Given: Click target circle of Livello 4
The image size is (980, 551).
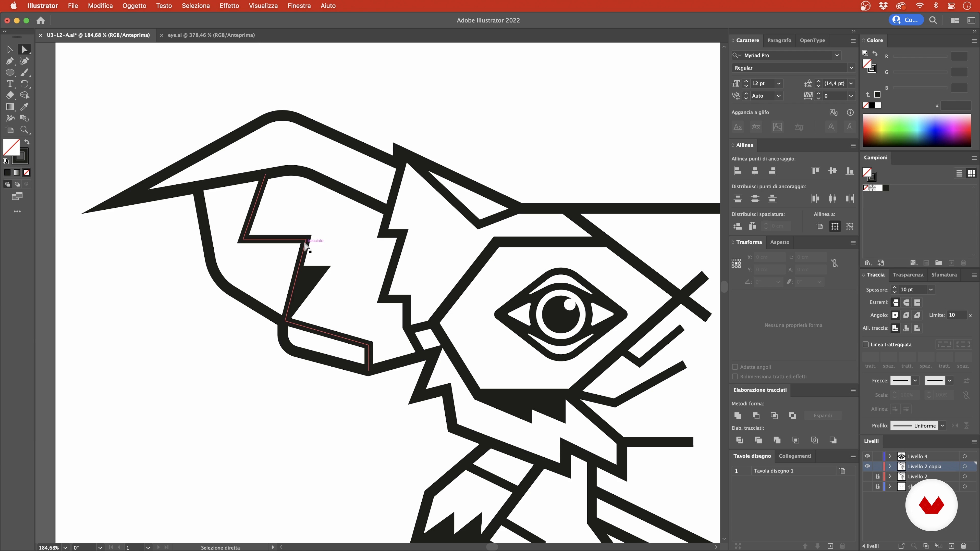Looking at the screenshot, I should click(965, 456).
